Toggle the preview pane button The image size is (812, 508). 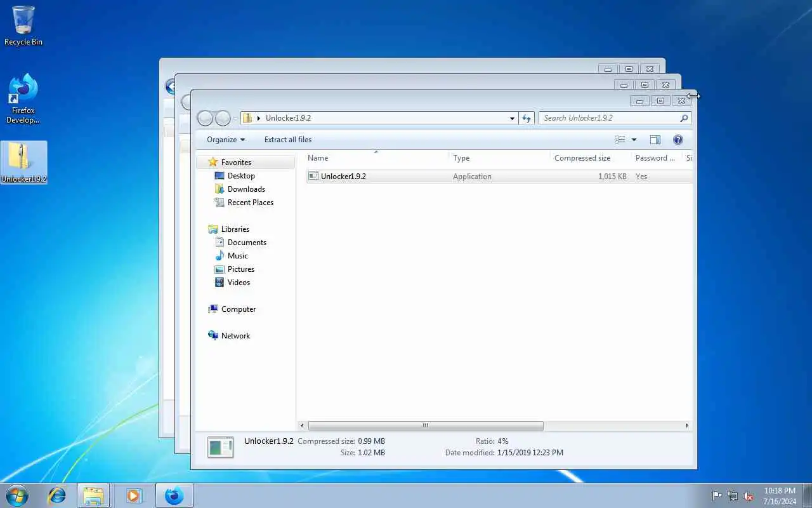pos(655,140)
